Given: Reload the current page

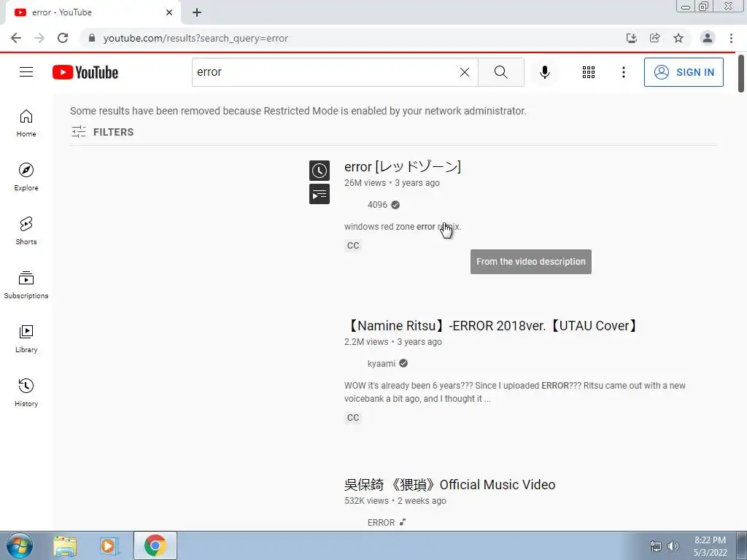Looking at the screenshot, I should [63, 38].
